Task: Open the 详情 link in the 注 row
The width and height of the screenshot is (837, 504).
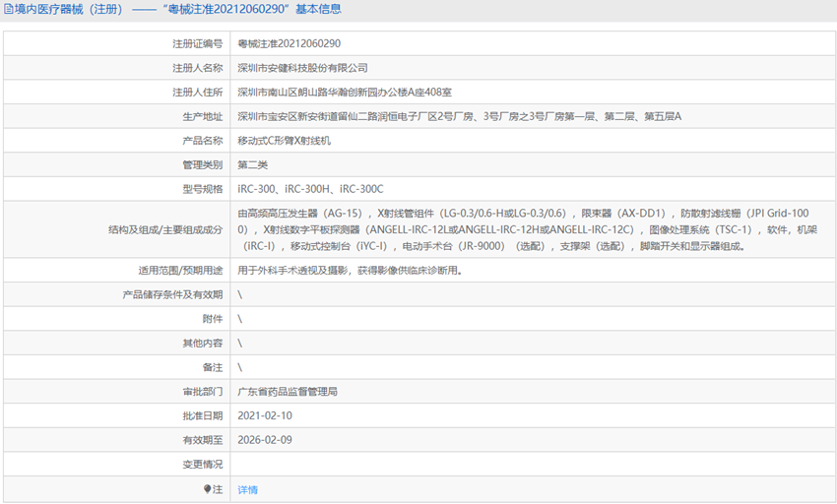Action: click(248, 489)
